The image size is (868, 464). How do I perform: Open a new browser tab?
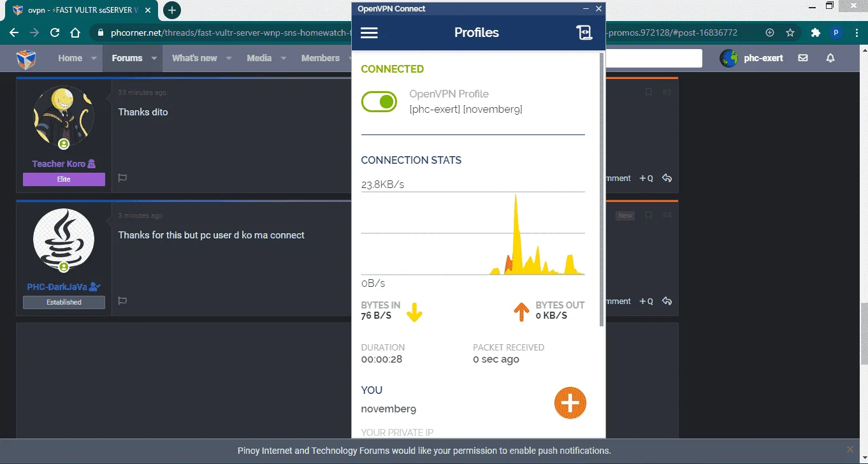tap(171, 10)
